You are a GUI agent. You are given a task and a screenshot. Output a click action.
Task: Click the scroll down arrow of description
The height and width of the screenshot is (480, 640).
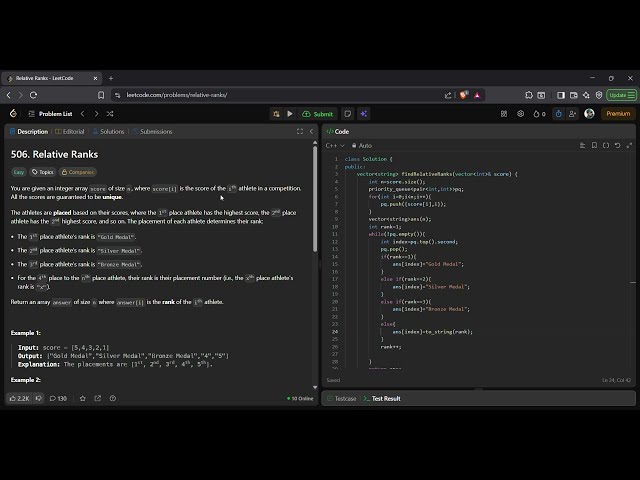315,387
